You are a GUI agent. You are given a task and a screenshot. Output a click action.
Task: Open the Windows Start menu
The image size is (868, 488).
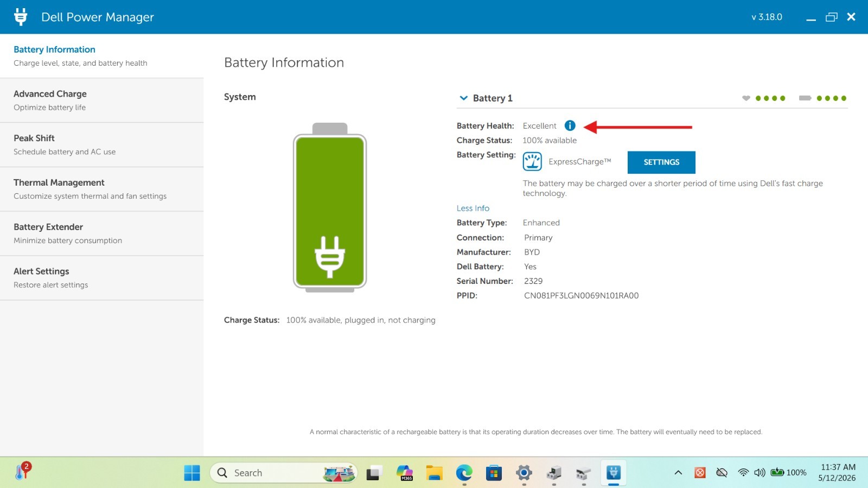(x=192, y=473)
